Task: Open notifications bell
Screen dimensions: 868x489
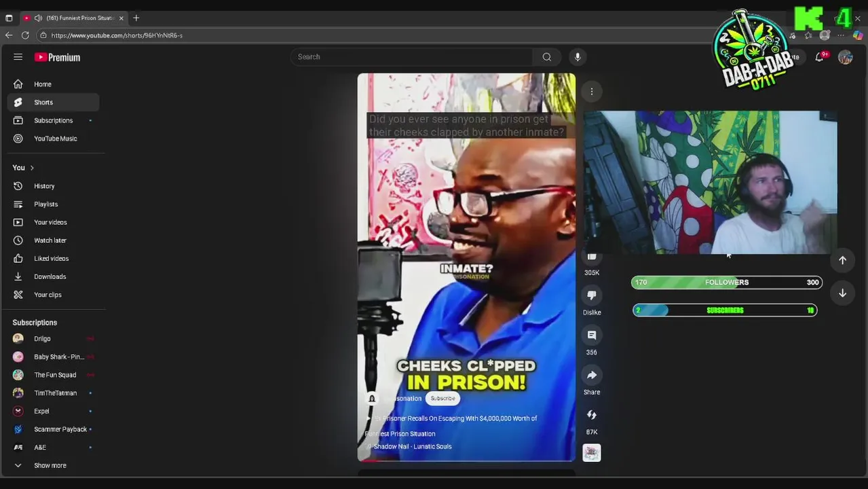Action: [820, 58]
